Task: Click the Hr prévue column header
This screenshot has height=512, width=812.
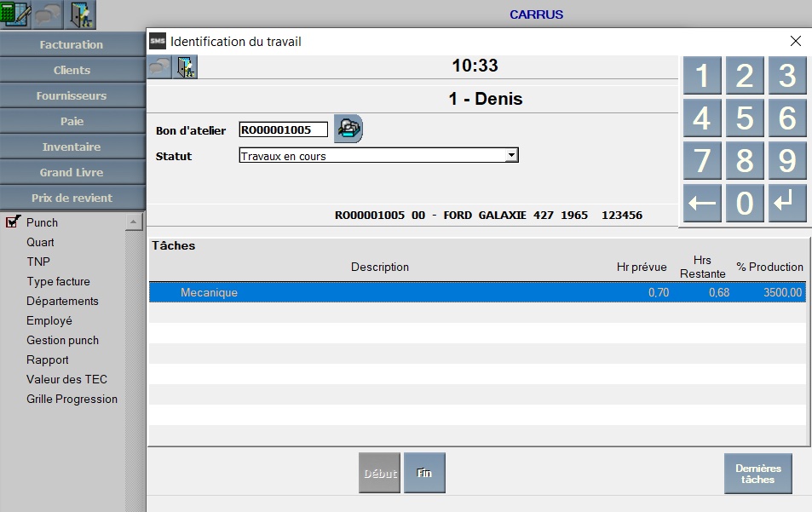Action: pyautogui.click(x=642, y=268)
